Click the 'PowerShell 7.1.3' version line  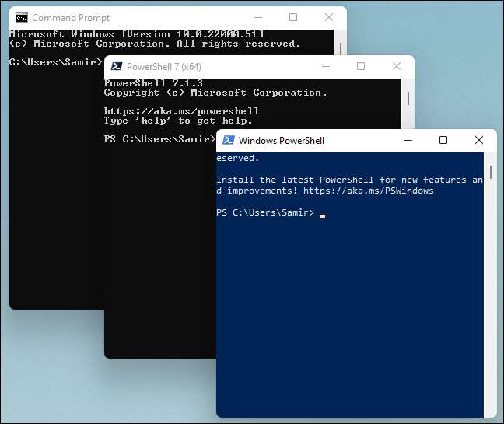point(153,83)
